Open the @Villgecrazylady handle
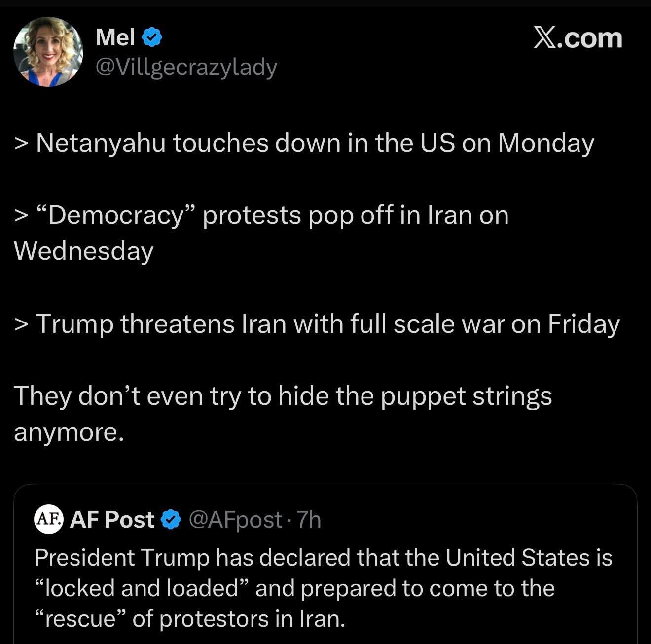The width and height of the screenshot is (651, 644). point(186,67)
